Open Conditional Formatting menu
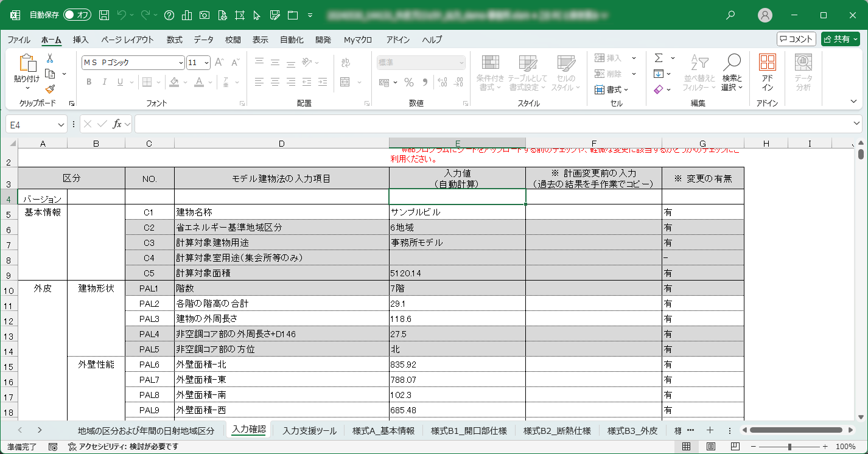Viewport: 868px width, 454px height. [490, 73]
